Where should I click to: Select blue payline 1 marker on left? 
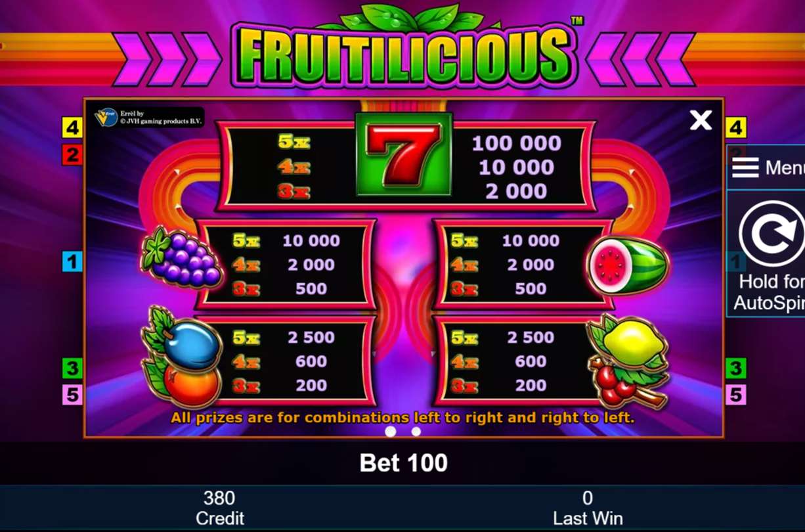[72, 261]
